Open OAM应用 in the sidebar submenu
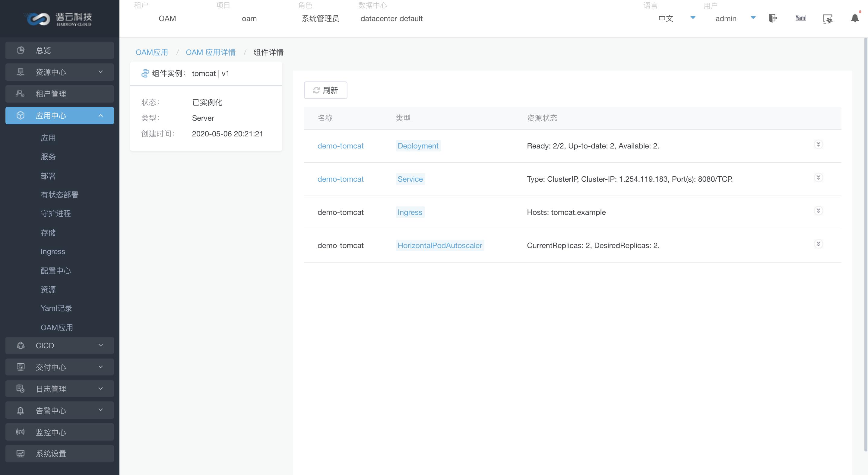 pos(57,327)
